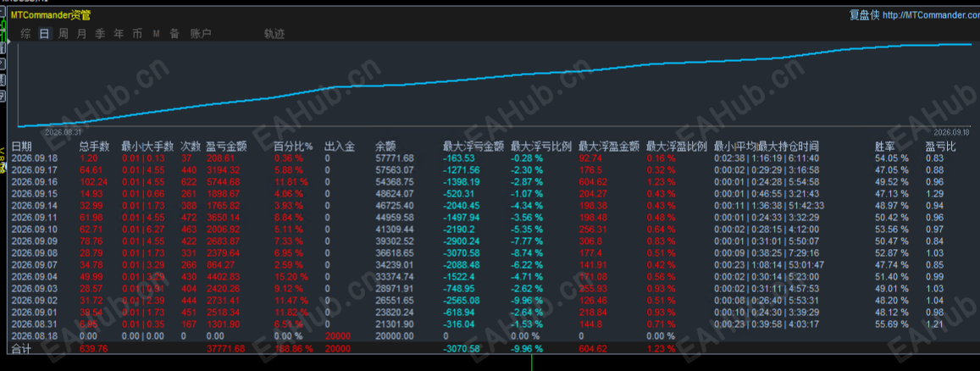The height and width of the screenshot is (371, 980).
Task: Select the 2026.09.08 date cell
Action: [35, 252]
